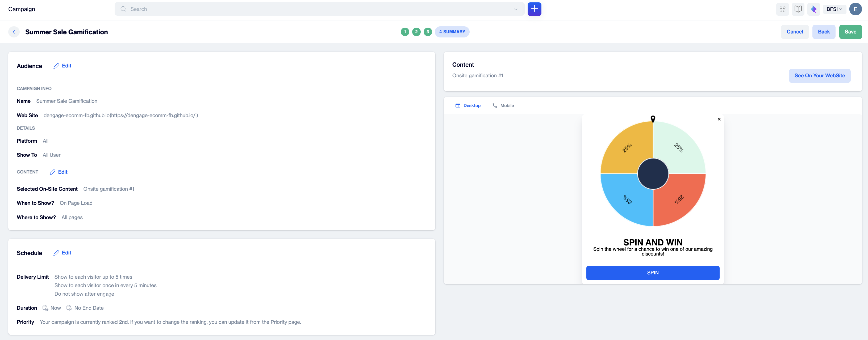Image resolution: width=868 pixels, height=340 pixels.
Task: Click the No End Date calendar icon
Action: pyautogui.click(x=69, y=308)
